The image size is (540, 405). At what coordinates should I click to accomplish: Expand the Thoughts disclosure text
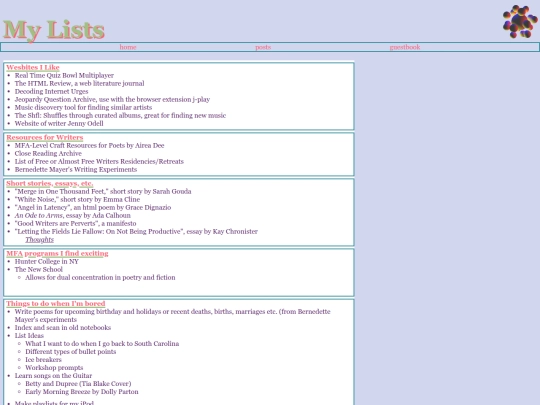click(x=40, y=239)
